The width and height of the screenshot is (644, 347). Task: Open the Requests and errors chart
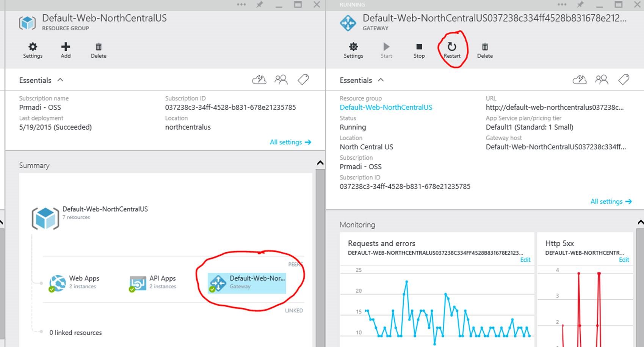coord(437,290)
